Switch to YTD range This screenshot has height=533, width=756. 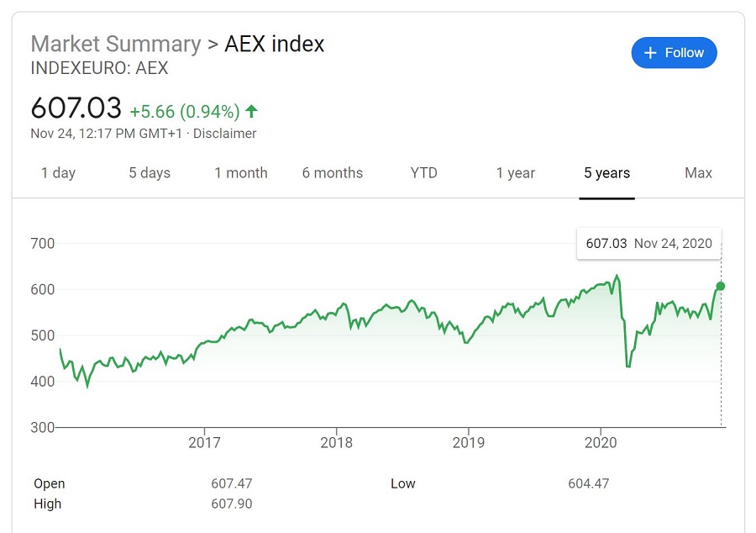coord(424,172)
